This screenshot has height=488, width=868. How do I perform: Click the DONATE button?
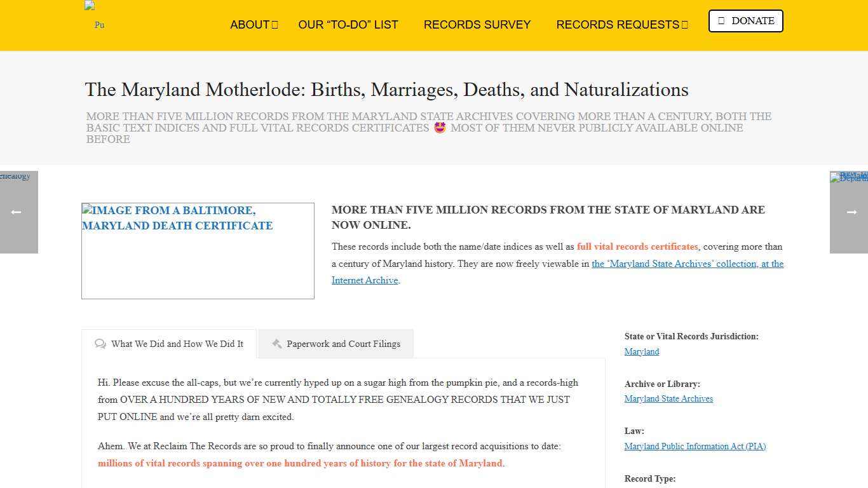[745, 20]
